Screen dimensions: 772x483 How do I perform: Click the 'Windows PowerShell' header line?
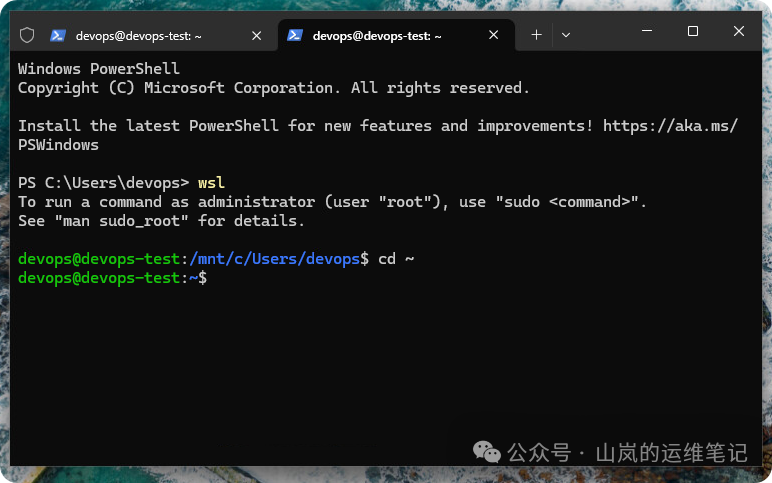pyautogui.click(x=99, y=69)
